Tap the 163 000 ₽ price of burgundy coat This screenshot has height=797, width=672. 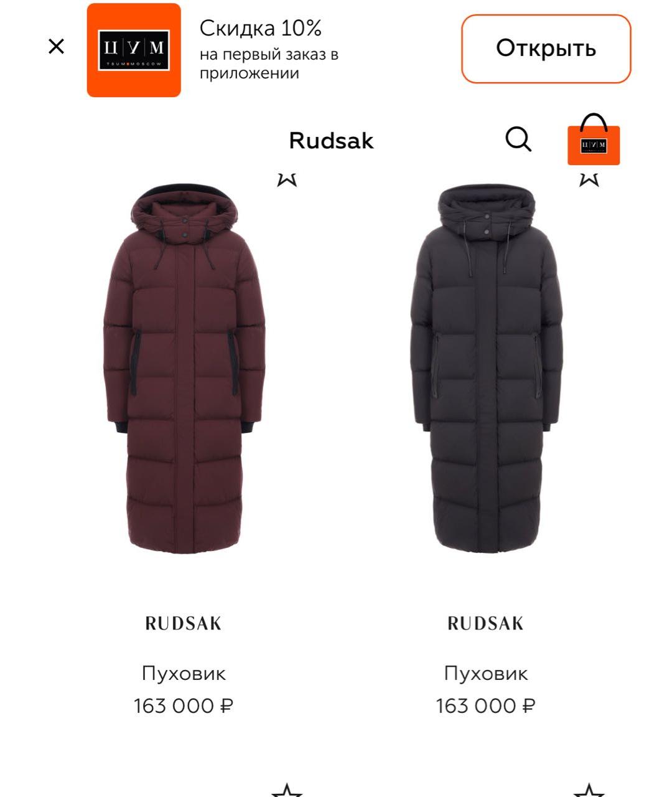(x=184, y=706)
